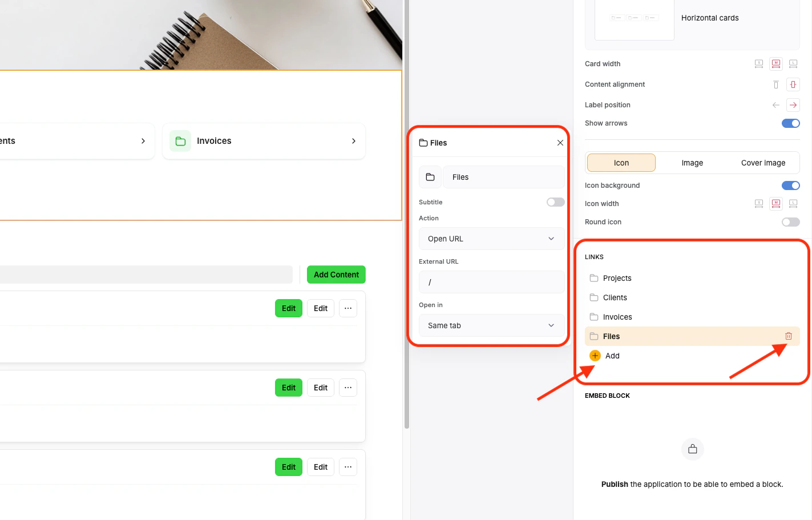This screenshot has height=520, width=812.
Task: Open more options in third row
Action: pyautogui.click(x=348, y=467)
